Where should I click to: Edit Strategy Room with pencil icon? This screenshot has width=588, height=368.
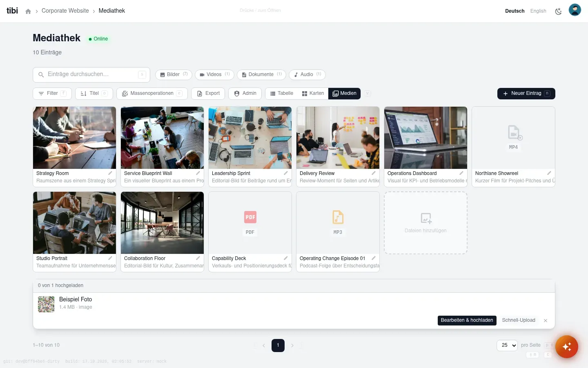110,173
